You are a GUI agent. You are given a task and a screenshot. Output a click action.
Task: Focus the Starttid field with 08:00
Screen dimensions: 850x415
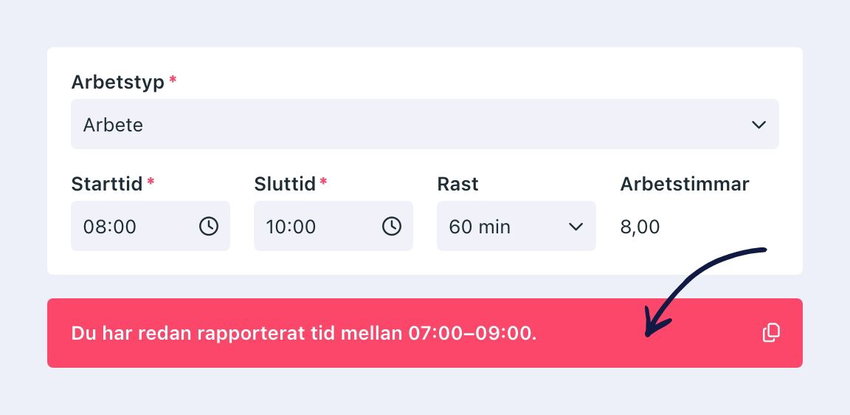pos(150,226)
